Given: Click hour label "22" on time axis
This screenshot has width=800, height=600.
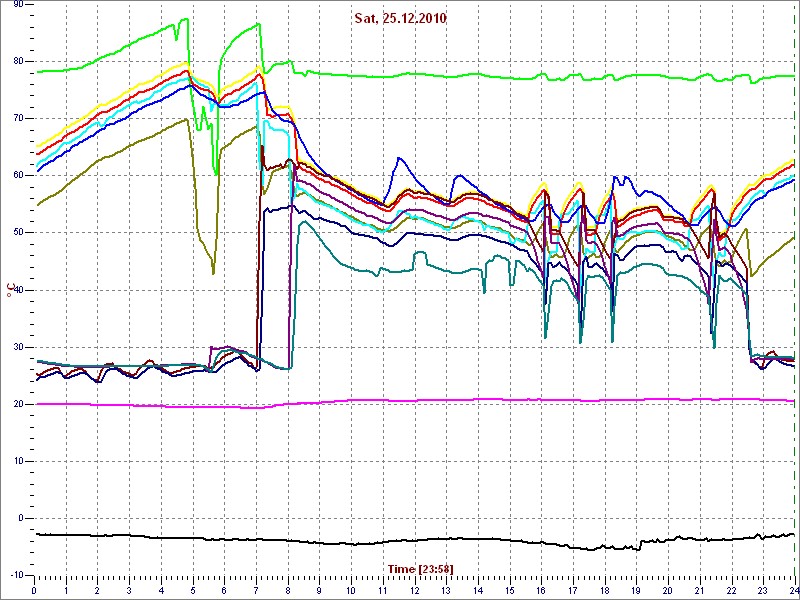Looking at the screenshot, I should point(732,590).
